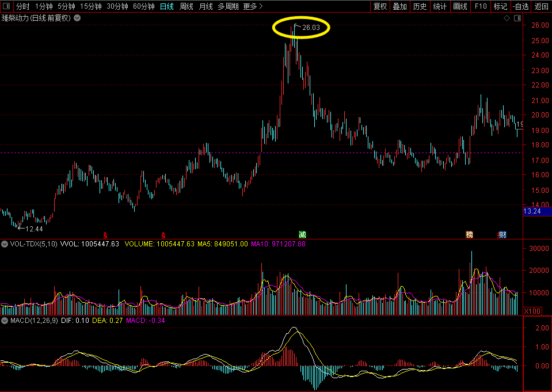Open F10 company info
The width and height of the screenshot is (552, 392).
click(x=481, y=6)
